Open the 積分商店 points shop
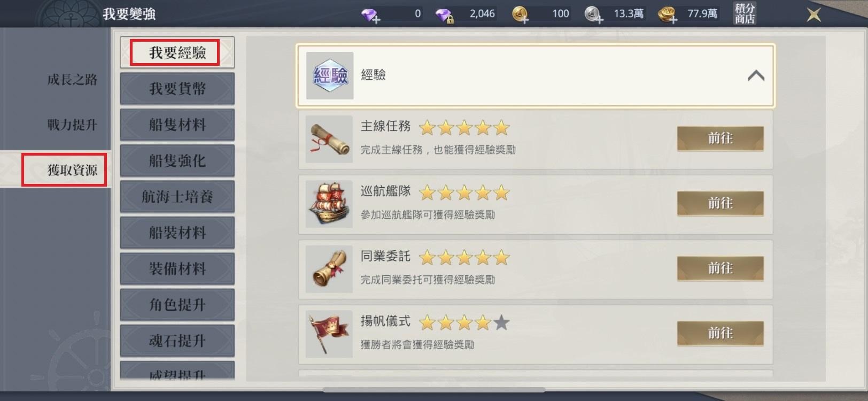 (745, 14)
